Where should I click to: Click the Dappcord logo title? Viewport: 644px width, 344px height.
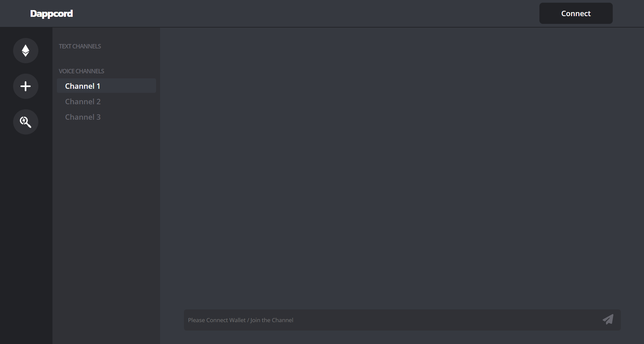click(51, 14)
